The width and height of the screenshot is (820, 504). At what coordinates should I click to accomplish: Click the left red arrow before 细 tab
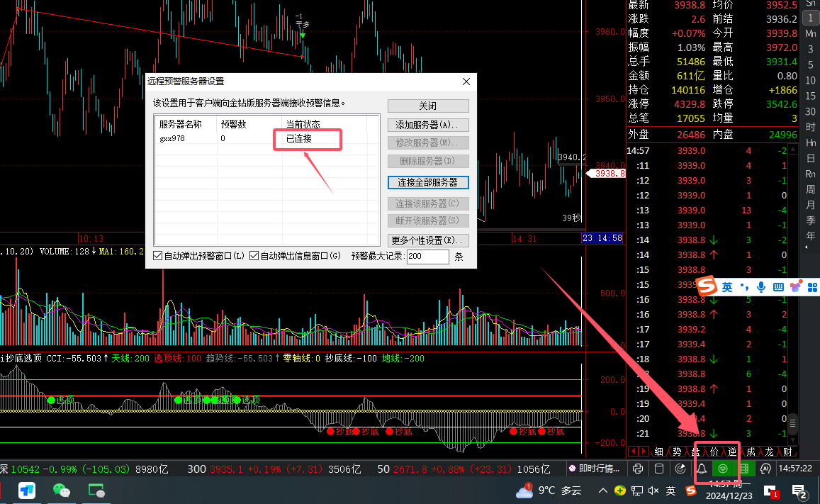(634, 452)
